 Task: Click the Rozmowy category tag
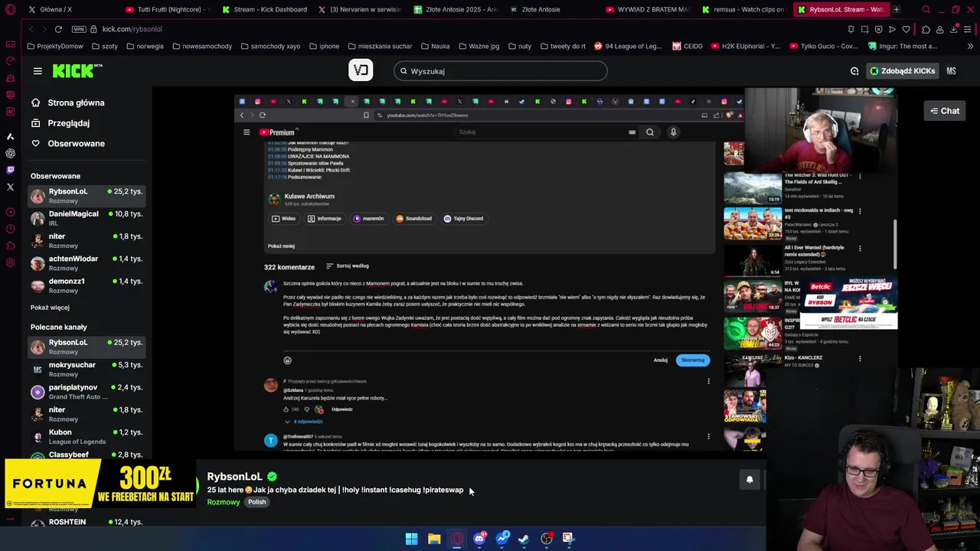(x=224, y=502)
